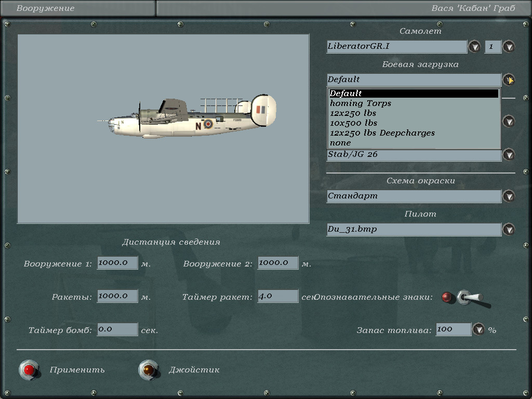Click the Таймер ракет label
This screenshot has height=399, width=532.
(217, 297)
